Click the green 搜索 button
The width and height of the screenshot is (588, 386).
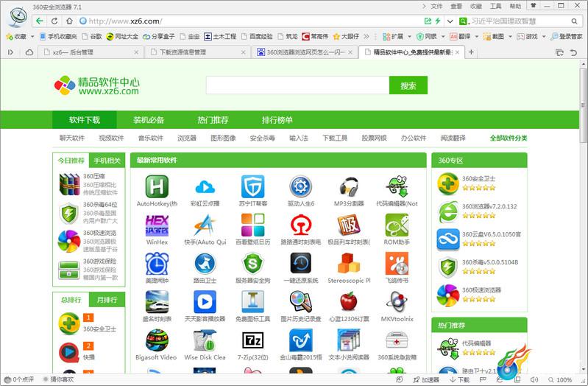point(408,85)
